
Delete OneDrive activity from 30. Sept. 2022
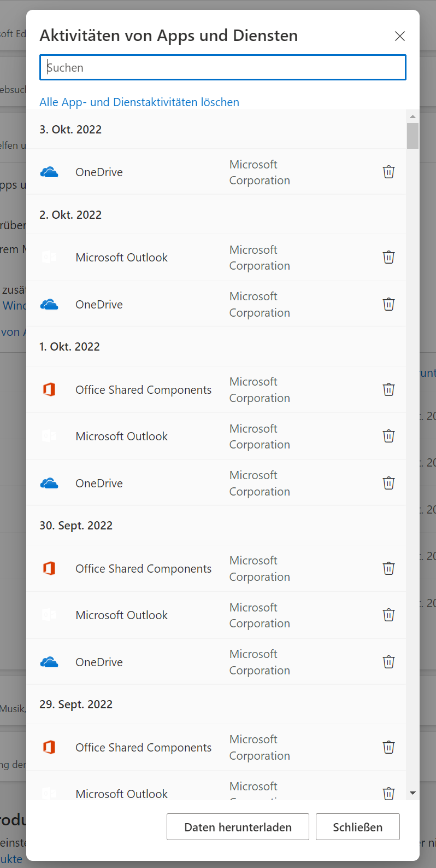pyautogui.click(x=388, y=662)
